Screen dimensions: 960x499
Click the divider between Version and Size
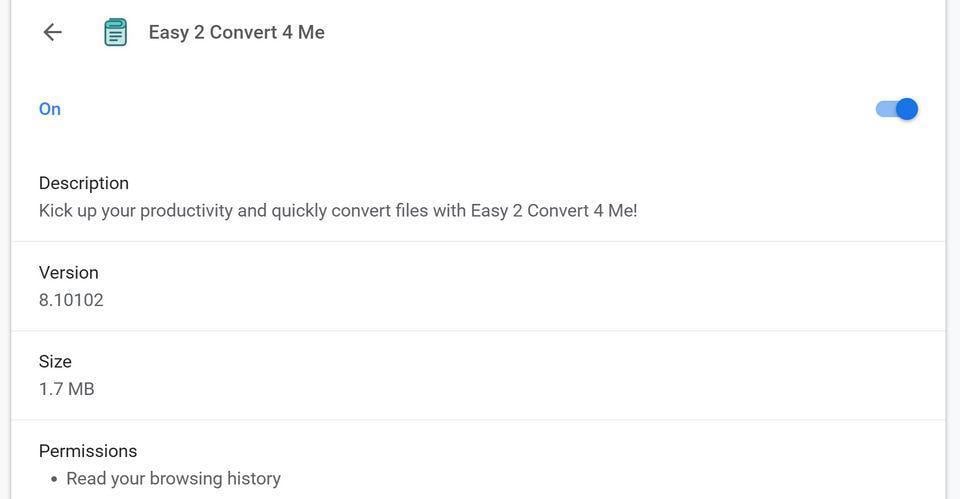point(478,331)
